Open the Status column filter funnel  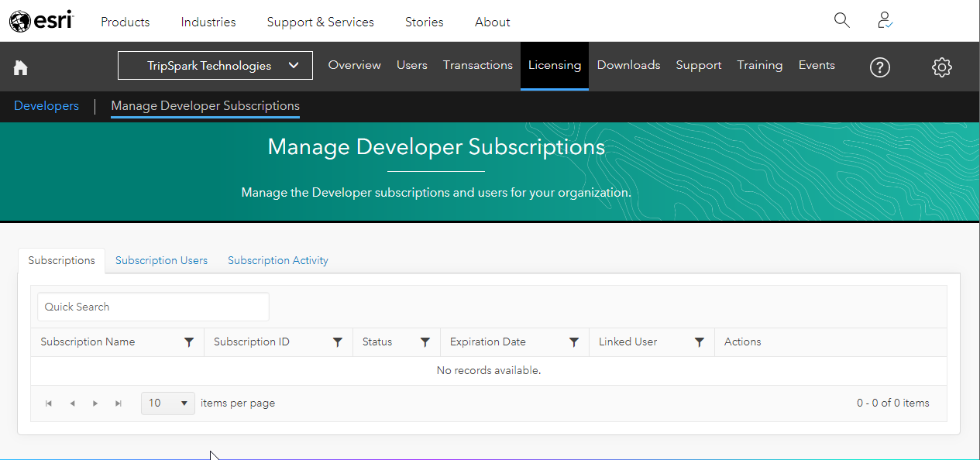(425, 342)
